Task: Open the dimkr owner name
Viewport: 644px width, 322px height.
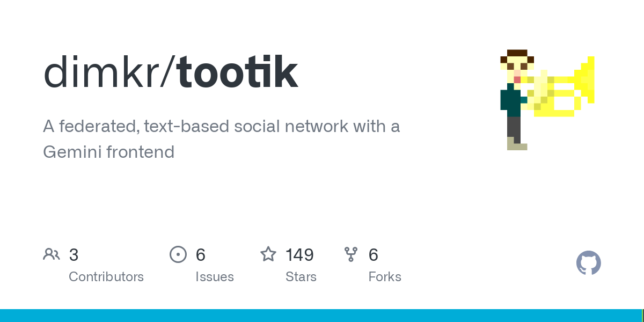Action: coord(105,72)
